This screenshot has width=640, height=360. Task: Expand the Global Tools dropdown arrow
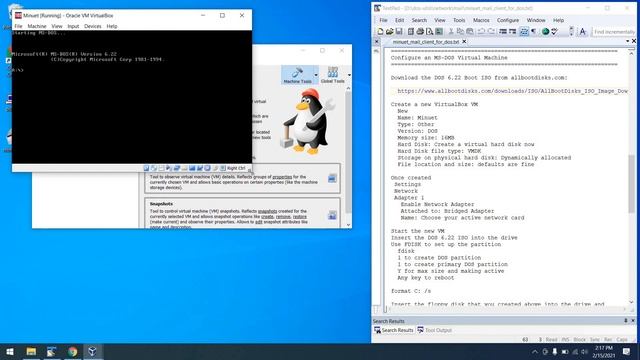click(349, 75)
